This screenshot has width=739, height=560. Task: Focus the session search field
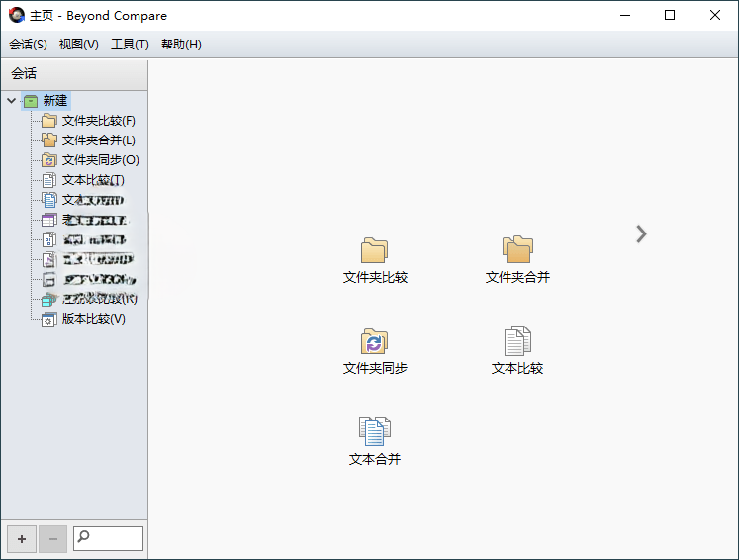(109, 538)
